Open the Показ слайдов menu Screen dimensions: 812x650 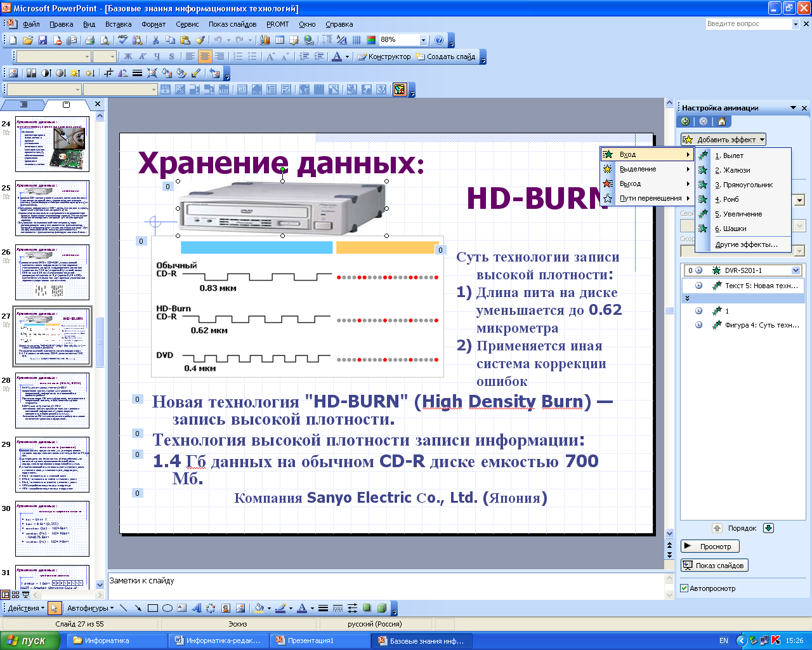coord(232,24)
